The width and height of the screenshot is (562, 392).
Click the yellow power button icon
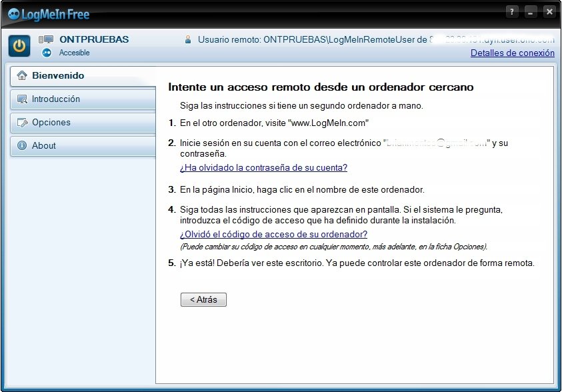(19, 46)
